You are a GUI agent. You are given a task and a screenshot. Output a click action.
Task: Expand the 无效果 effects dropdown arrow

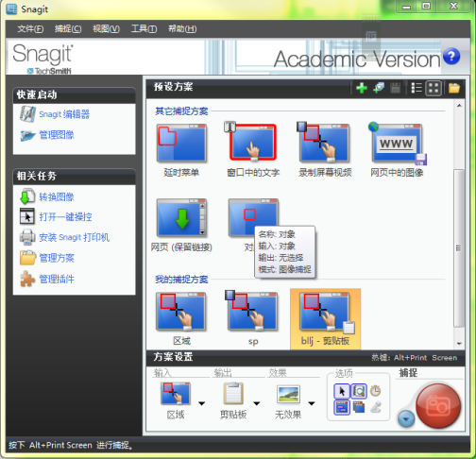[x=312, y=403]
